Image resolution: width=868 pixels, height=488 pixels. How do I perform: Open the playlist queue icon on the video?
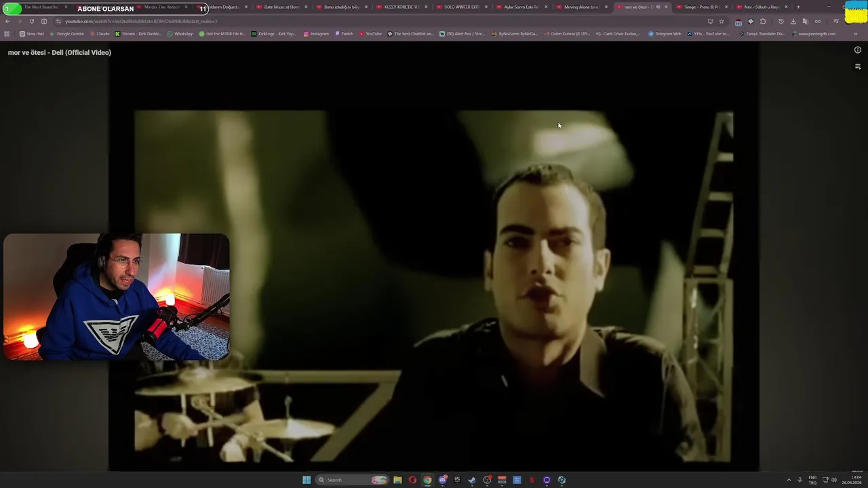tap(858, 66)
